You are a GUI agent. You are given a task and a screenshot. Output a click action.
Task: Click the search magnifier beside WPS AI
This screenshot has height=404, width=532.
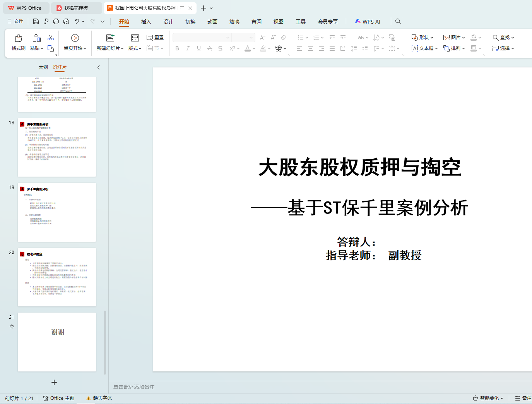click(x=398, y=22)
